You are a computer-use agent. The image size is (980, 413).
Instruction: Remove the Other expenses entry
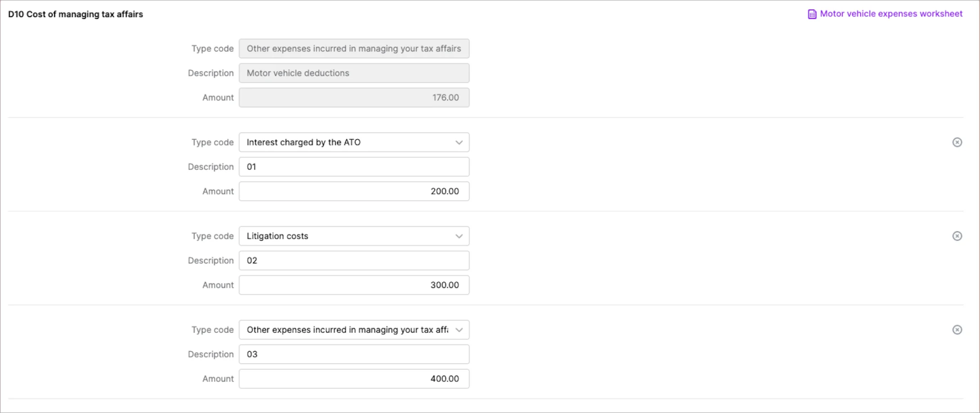(957, 330)
